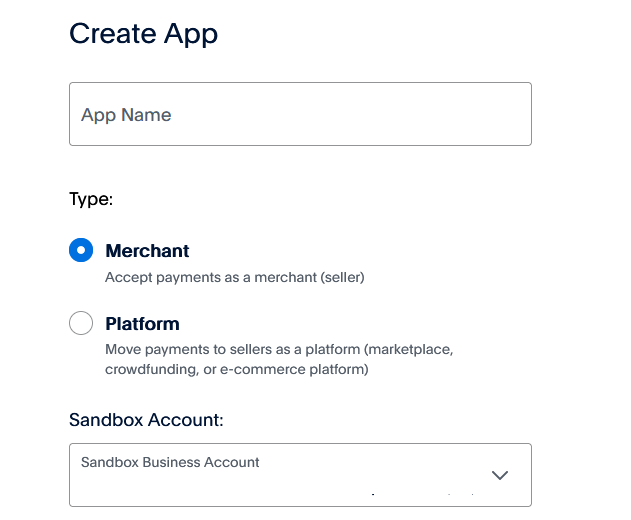
Task: Click the App Name text field
Action: click(300, 114)
